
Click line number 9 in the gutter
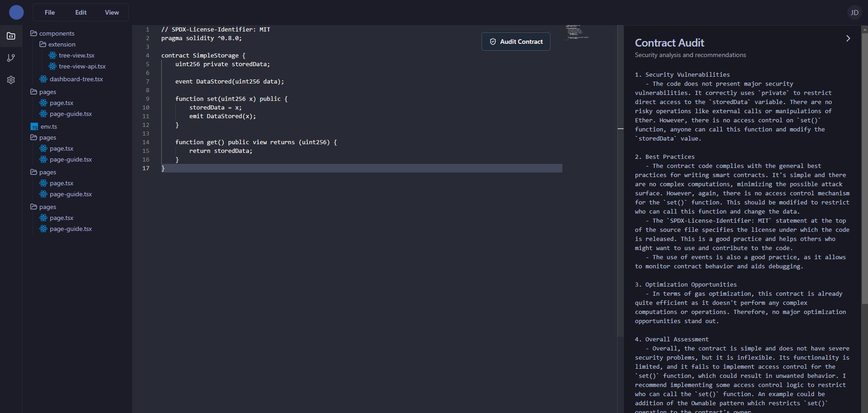(148, 99)
